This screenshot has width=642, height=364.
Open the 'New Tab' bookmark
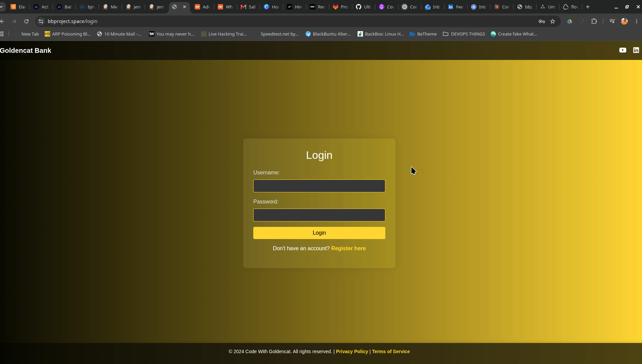27,34
